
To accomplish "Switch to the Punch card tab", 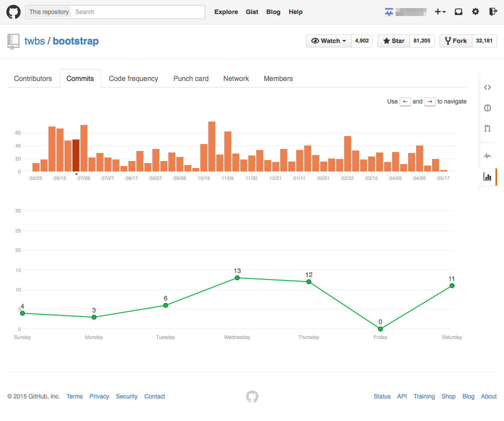I will click(x=191, y=78).
